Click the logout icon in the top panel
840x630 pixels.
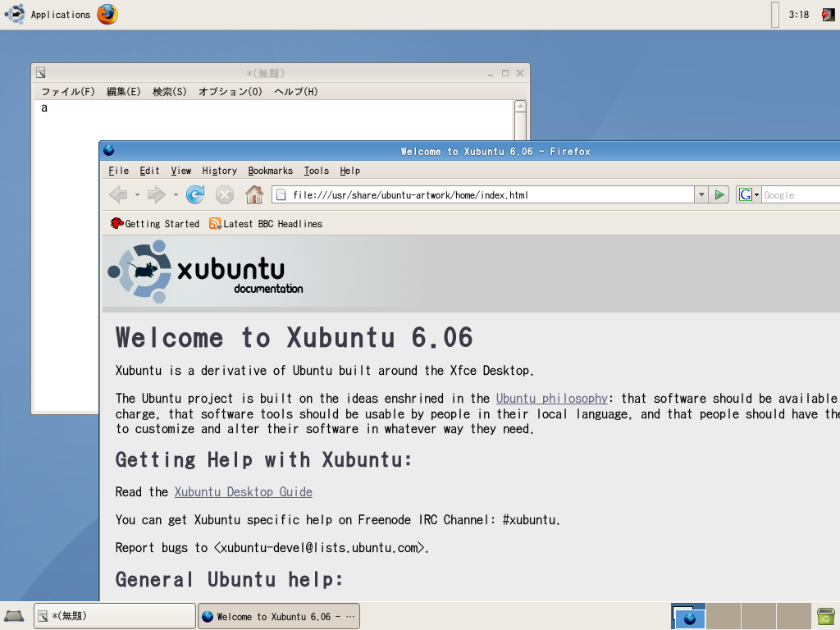point(828,15)
